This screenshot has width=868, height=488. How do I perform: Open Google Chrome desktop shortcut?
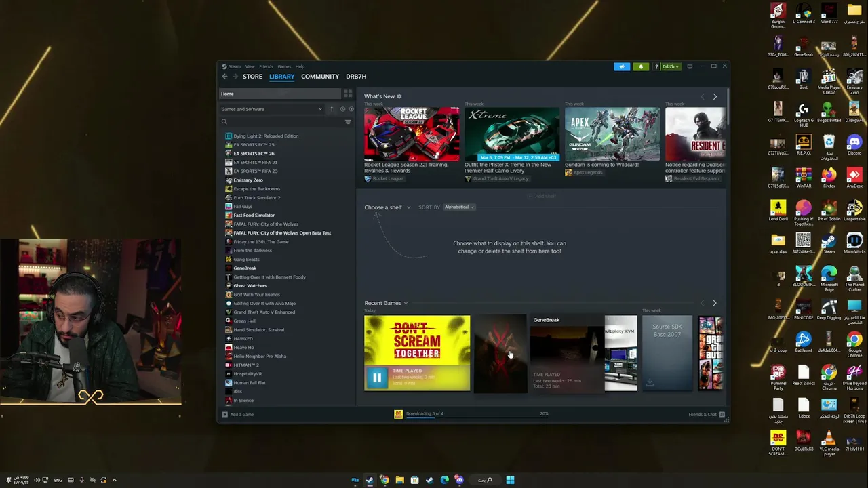pyautogui.click(x=854, y=344)
